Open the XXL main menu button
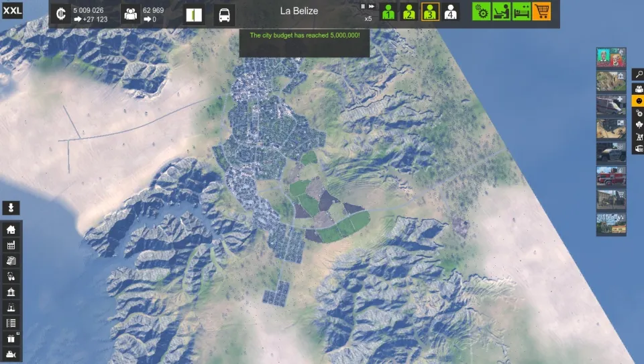This screenshot has height=364, width=644. point(12,10)
